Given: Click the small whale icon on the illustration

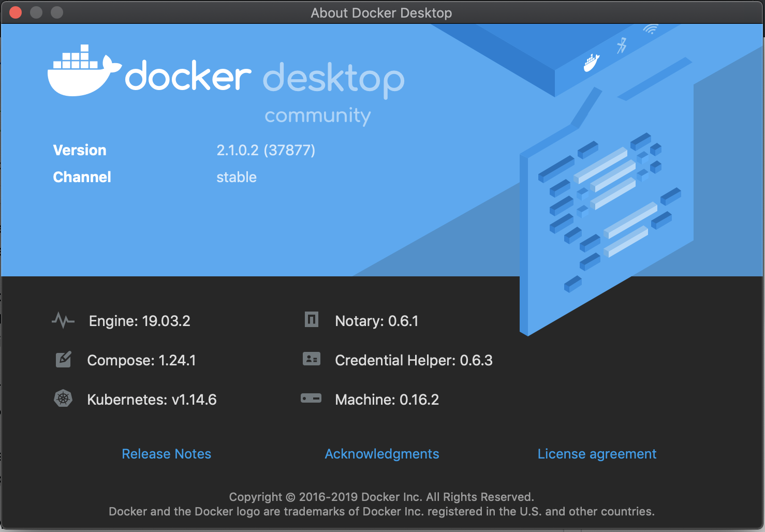Looking at the screenshot, I should click(591, 62).
